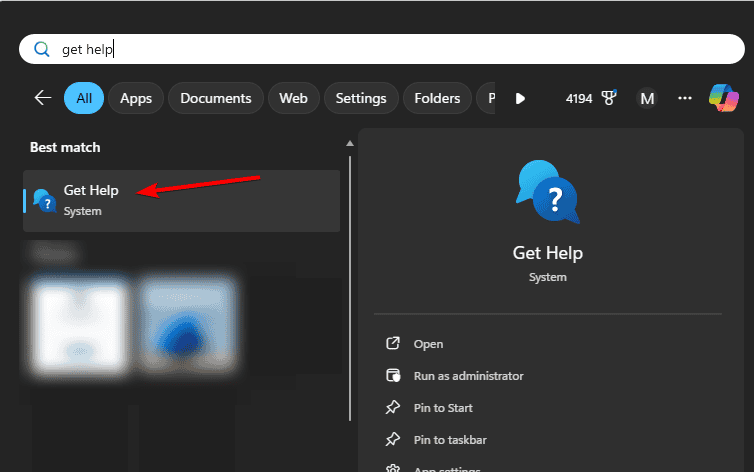Image resolution: width=754 pixels, height=472 pixels.
Task: Launch Copilot from the colorful icon
Action: [x=724, y=98]
